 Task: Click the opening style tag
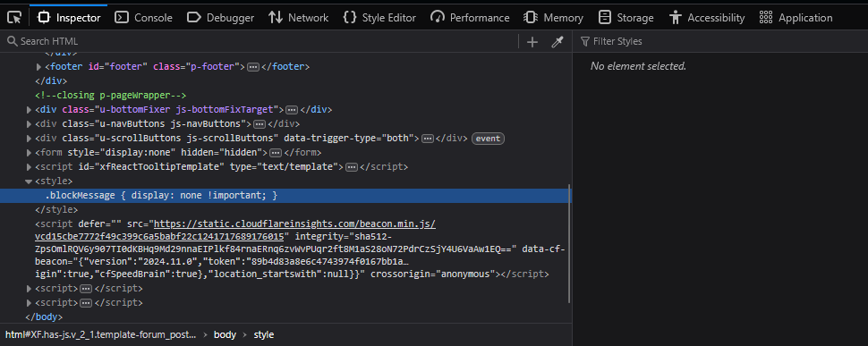(x=54, y=181)
